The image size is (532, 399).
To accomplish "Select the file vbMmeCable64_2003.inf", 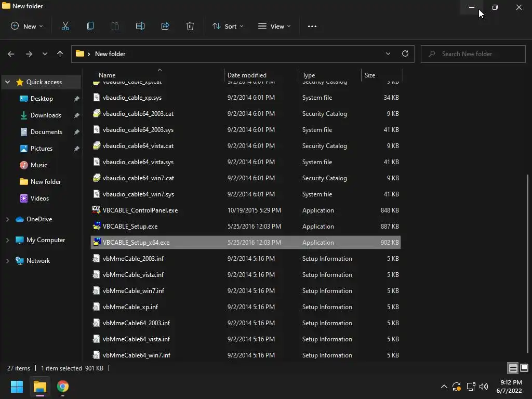I will [x=246, y=323].
